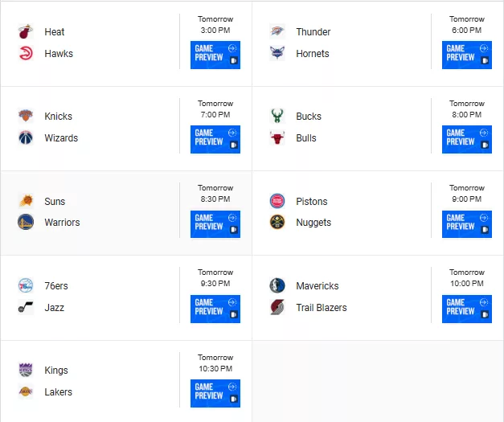Click the Thunder team logo
The image size is (504, 422).
pyautogui.click(x=277, y=31)
